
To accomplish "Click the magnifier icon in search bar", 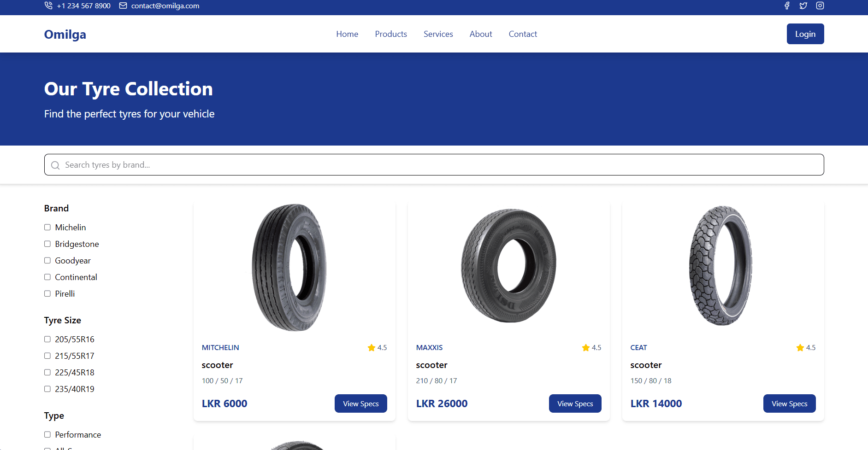I will (55, 165).
